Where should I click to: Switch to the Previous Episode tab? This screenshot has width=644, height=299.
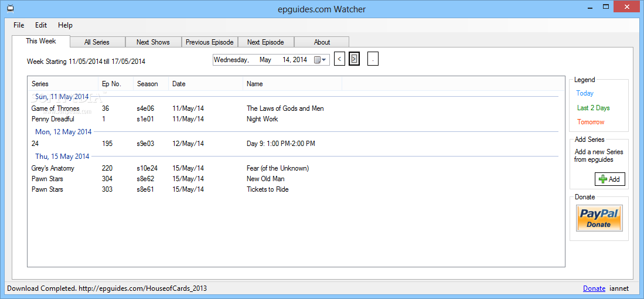(209, 42)
